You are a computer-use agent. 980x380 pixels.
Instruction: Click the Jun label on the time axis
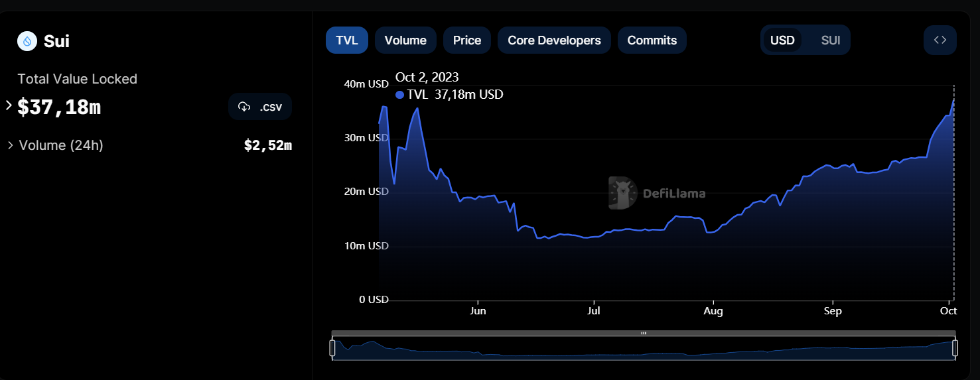click(478, 311)
